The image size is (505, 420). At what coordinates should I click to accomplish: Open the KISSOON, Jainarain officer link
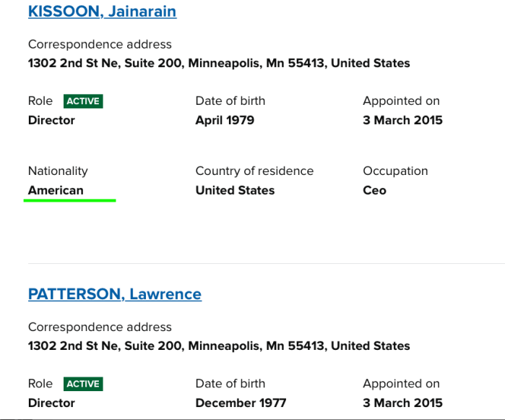click(x=102, y=12)
